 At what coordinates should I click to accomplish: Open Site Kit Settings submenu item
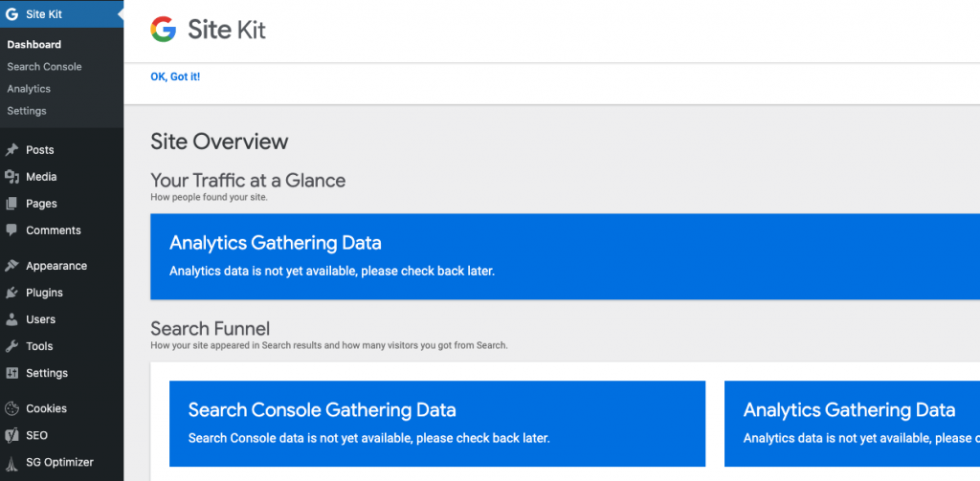[27, 111]
